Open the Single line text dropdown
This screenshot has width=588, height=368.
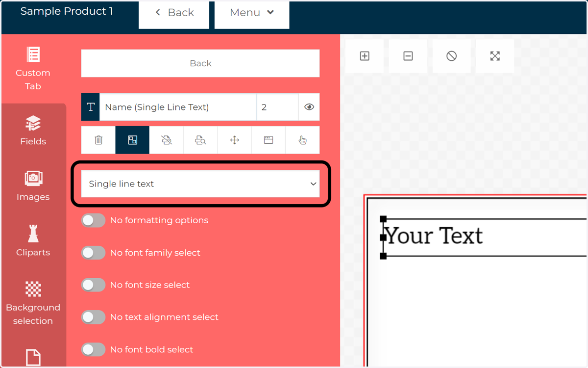[x=200, y=184]
